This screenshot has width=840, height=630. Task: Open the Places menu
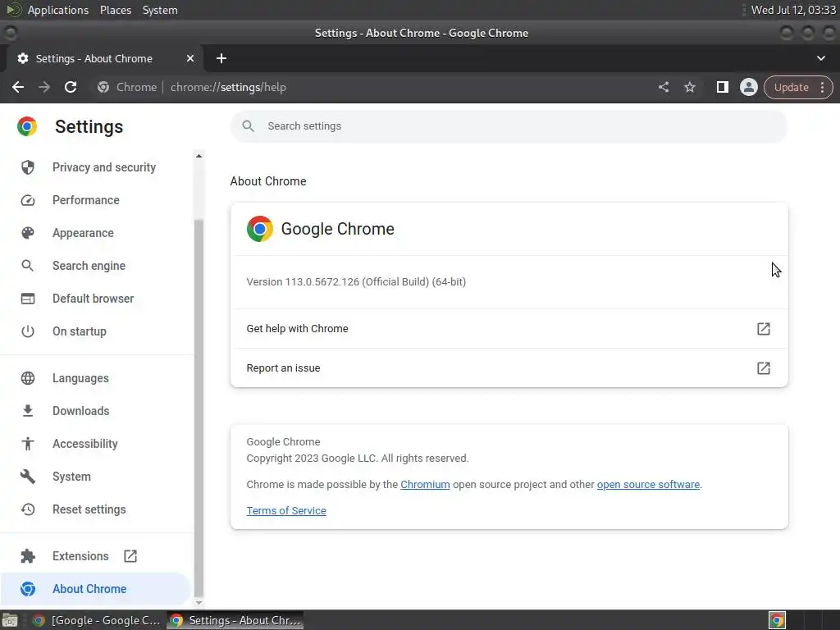click(x=115, y=10)
